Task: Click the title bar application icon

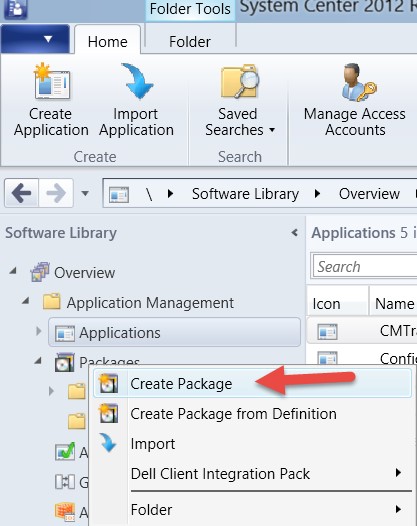Action: pyautogui.click(x=15, y=8)
